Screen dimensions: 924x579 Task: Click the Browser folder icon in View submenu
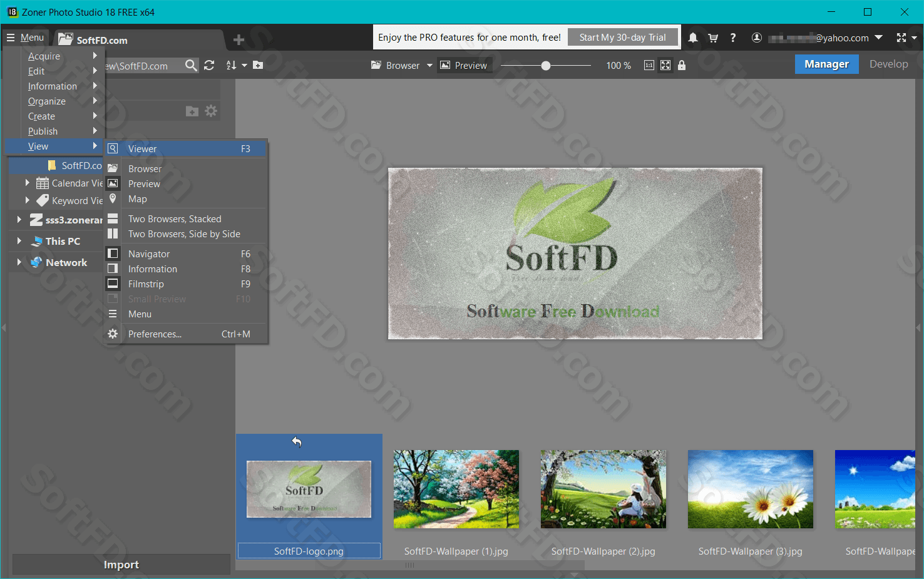pos(113,168)
